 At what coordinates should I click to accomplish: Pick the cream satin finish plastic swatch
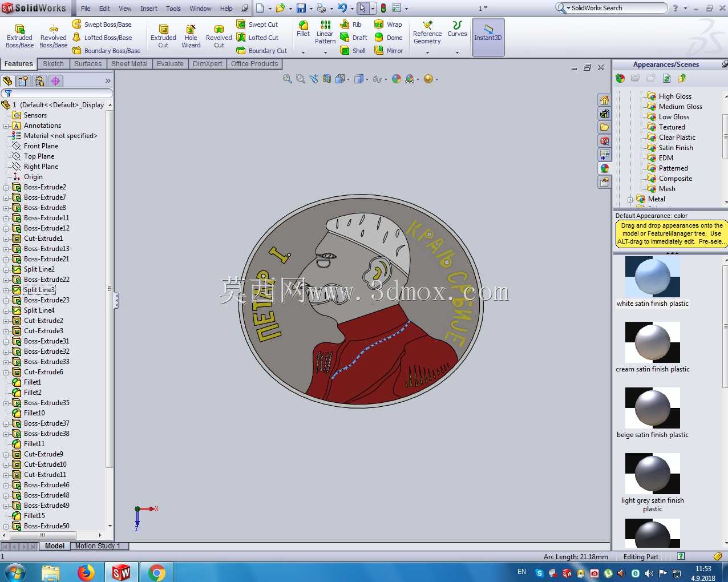coord(653,342)
